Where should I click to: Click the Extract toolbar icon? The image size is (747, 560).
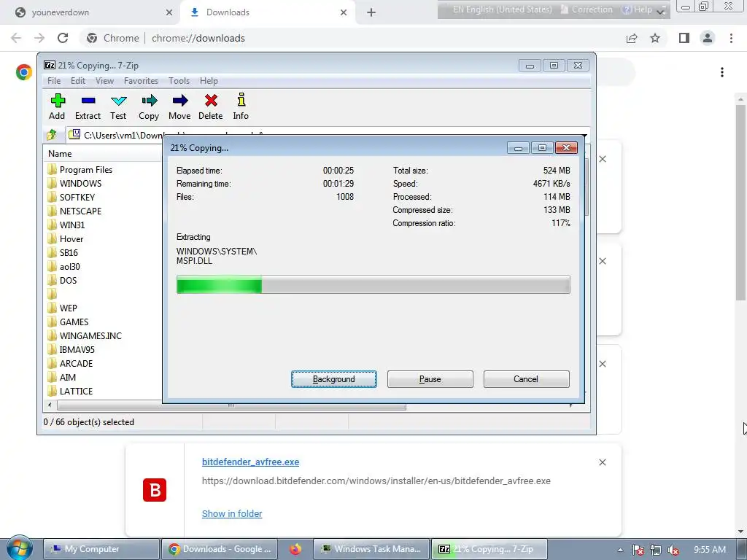pos(88,106)
